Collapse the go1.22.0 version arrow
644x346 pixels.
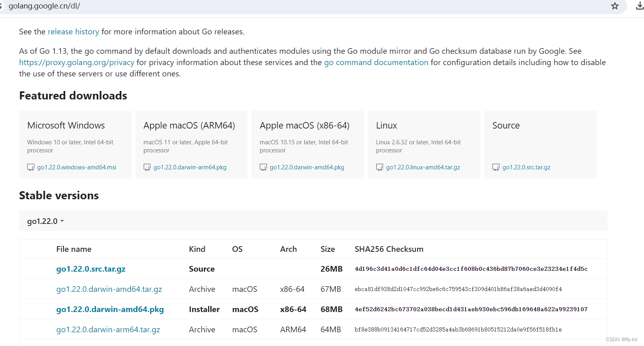[x=62, y=221]
